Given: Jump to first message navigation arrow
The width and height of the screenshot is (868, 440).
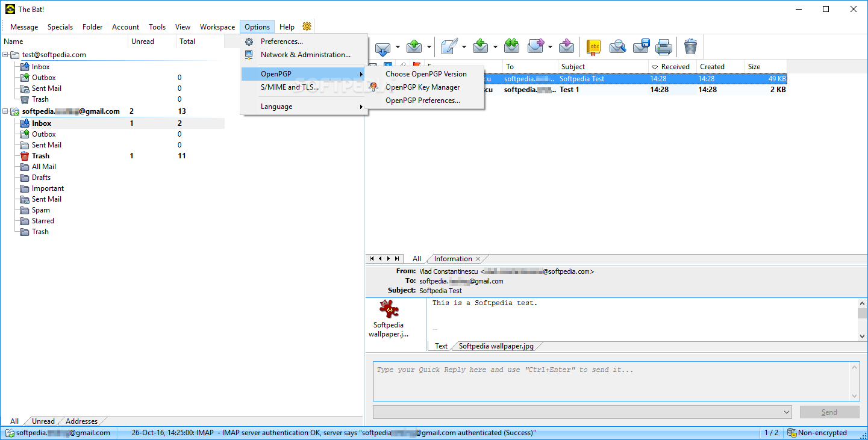Looking at the screenshot, I should tap(372, 259).
